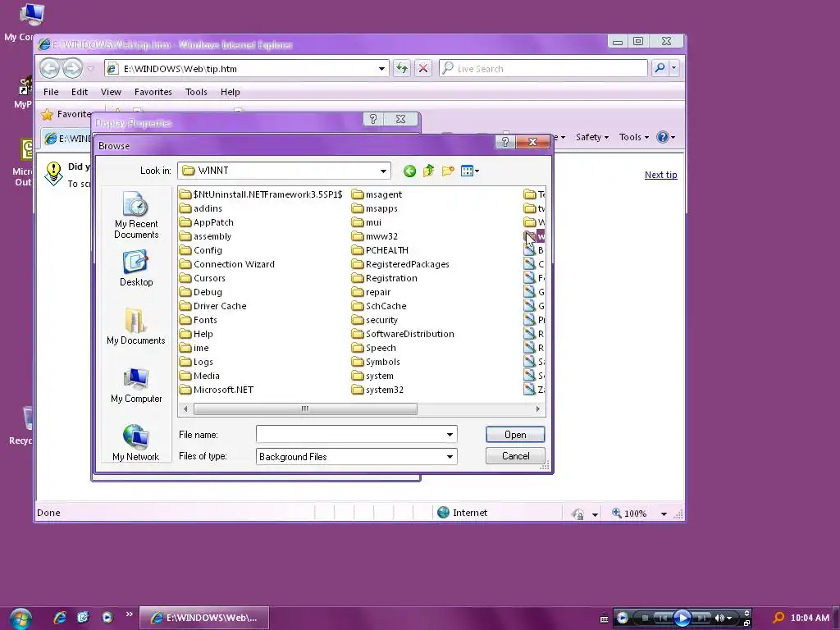Refresh the page in Internet Explorer
The image size is (840, 630).
401,69
